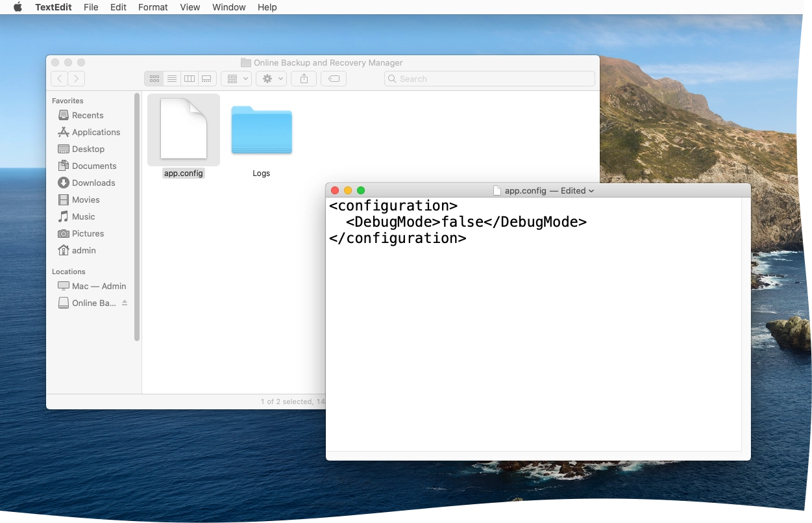Open the Window menu
812x523 pixels.
tap(229, 7)
